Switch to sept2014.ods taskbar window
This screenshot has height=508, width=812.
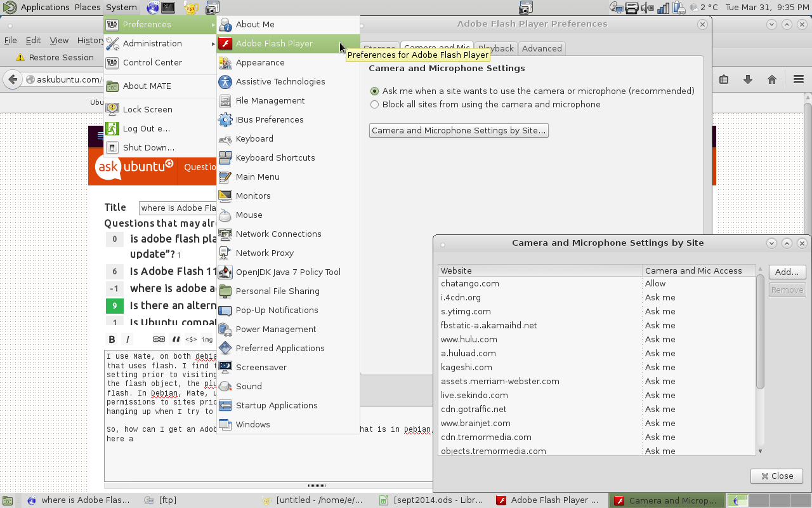[x=431, y=500]
